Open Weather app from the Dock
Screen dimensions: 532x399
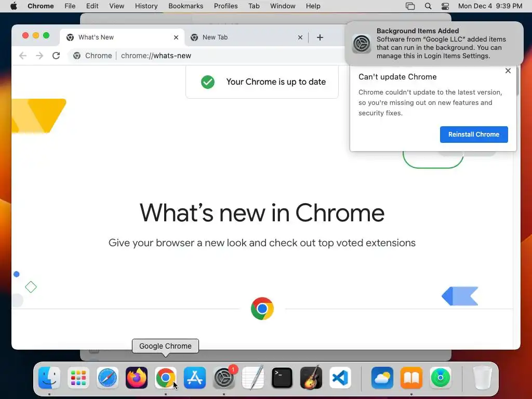pyautogui.click(x=382, y=378)
